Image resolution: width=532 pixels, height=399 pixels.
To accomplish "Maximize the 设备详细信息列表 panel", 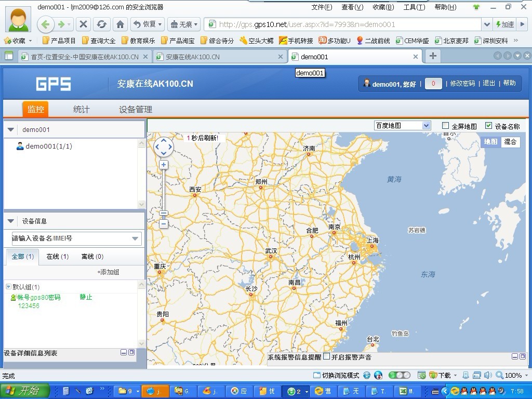I will click(131, 353).
